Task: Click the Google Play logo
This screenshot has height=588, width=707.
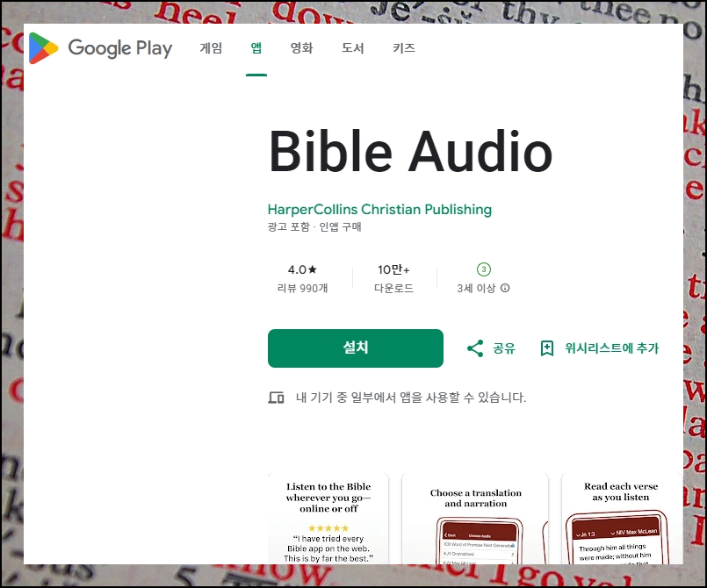Action: 100,48
